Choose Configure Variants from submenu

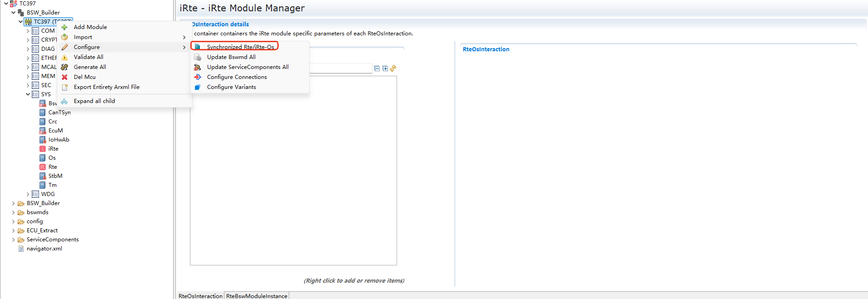[x=231, y=87]
